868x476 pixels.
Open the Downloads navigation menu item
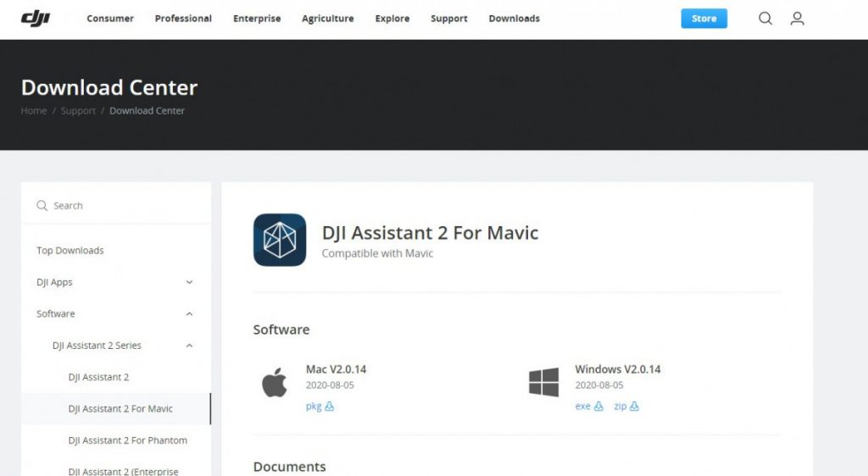514,19
